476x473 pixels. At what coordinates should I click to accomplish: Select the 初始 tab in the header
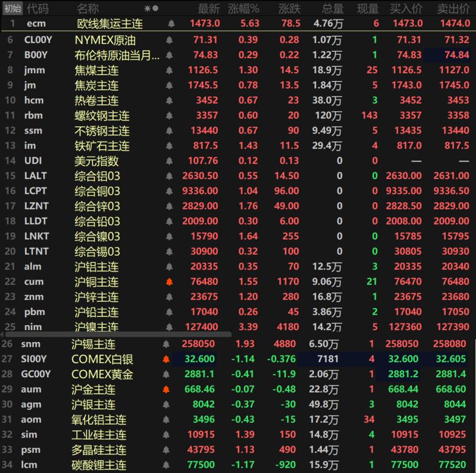[12, 8]
